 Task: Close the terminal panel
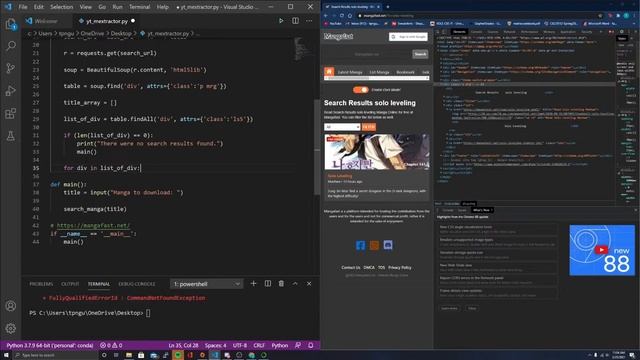click(309, 283)
